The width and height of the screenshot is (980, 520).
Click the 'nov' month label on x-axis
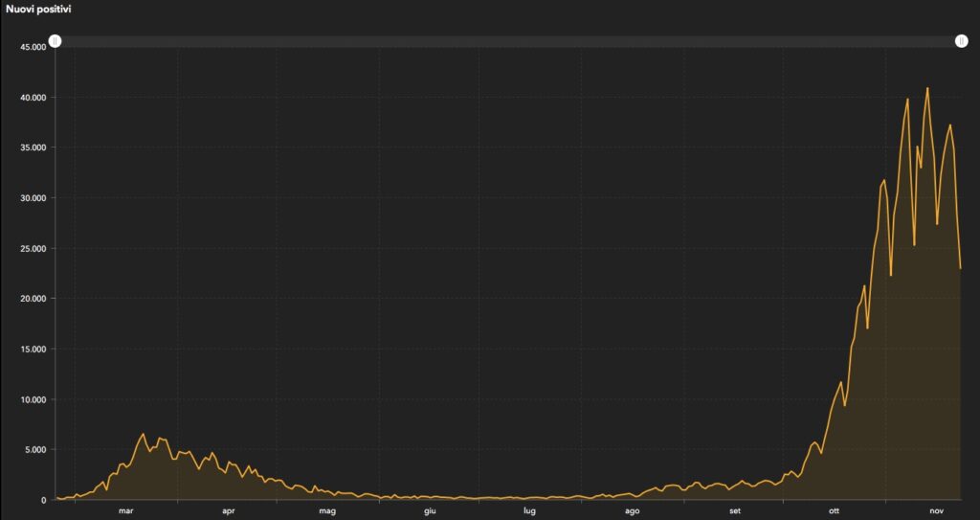[x=936, y=511]
